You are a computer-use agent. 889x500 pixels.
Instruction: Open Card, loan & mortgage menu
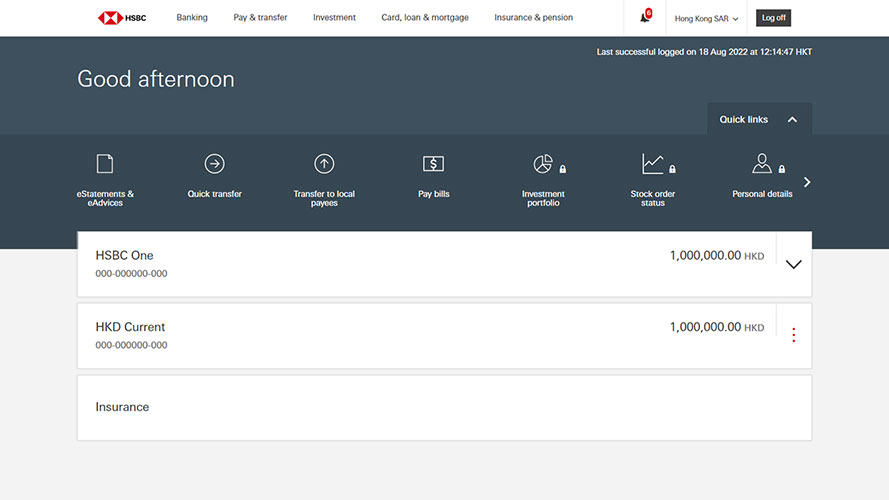click(425, 18)
